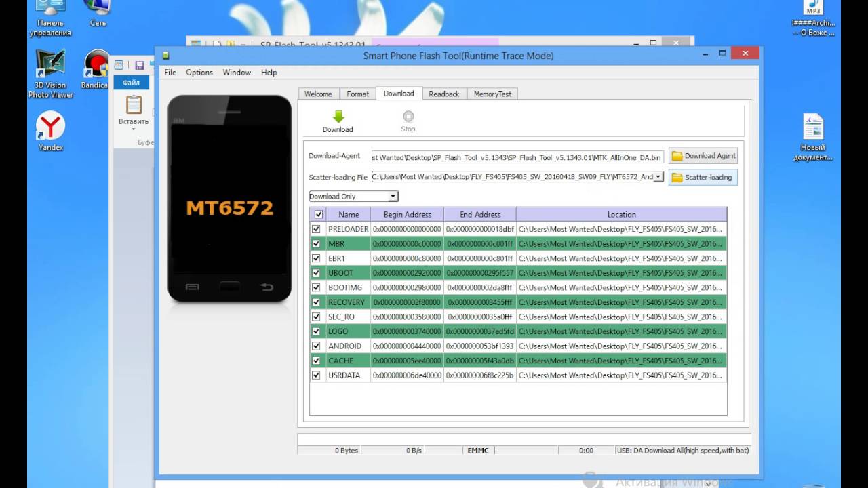868x488 pixels.
Task: Open the File menu
Action: pos(170,73)
